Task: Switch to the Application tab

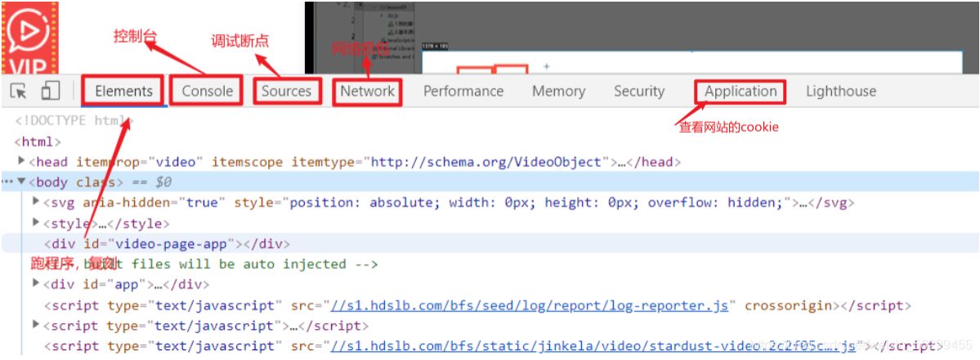Action: (741, 92)
